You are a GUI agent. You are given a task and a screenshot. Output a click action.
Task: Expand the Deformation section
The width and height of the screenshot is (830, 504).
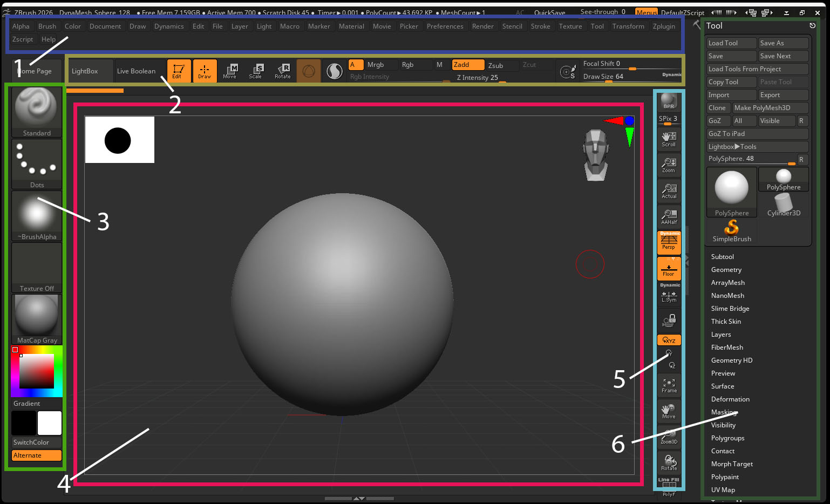[730, 399]
